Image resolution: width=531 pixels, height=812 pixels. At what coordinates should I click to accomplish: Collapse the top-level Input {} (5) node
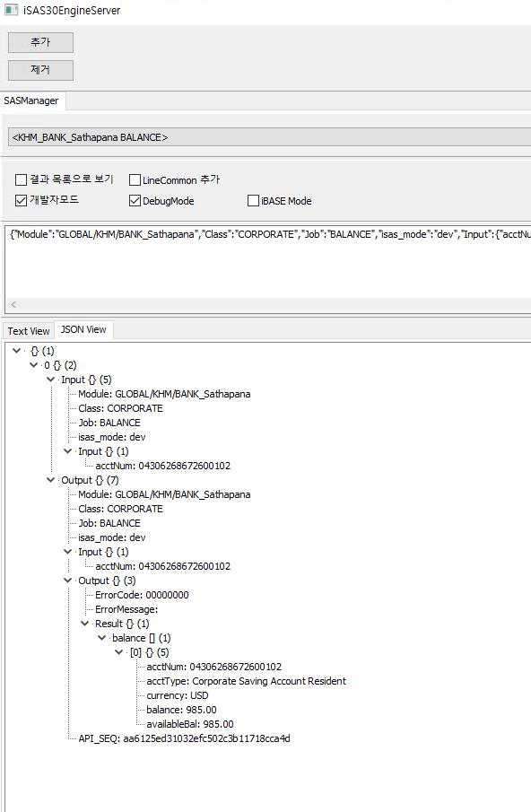pyautogui.click(x=50, y=380)
